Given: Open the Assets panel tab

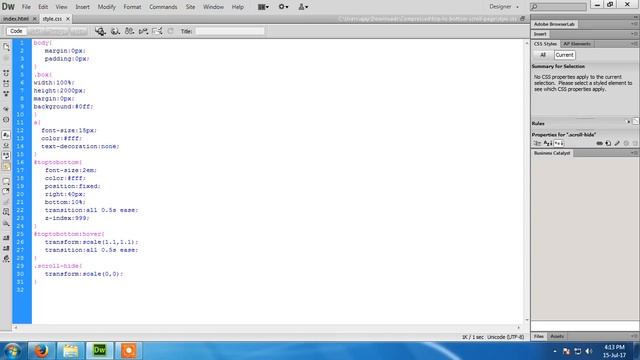Looking at the screenshot, I should pos(557,336).
